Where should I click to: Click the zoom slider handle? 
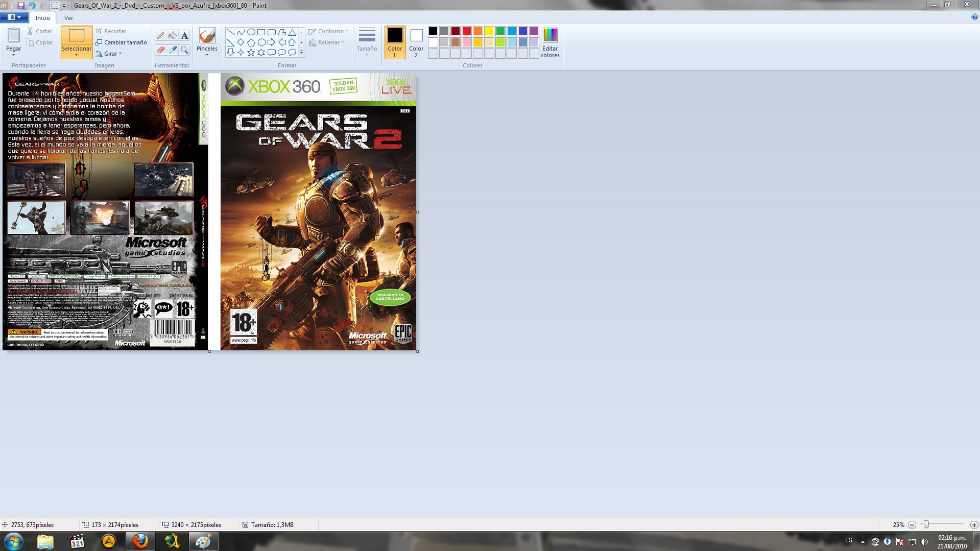(x=926, y=524)
